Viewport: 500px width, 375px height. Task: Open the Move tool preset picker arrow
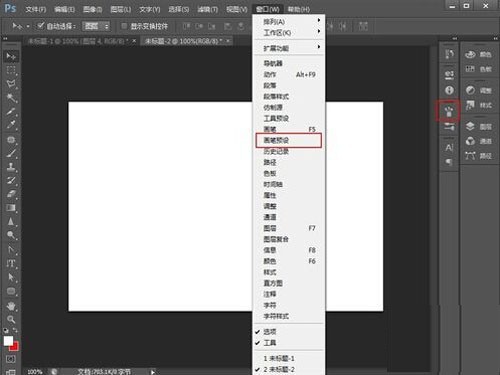pyautogui.click(x=28, y=26)
